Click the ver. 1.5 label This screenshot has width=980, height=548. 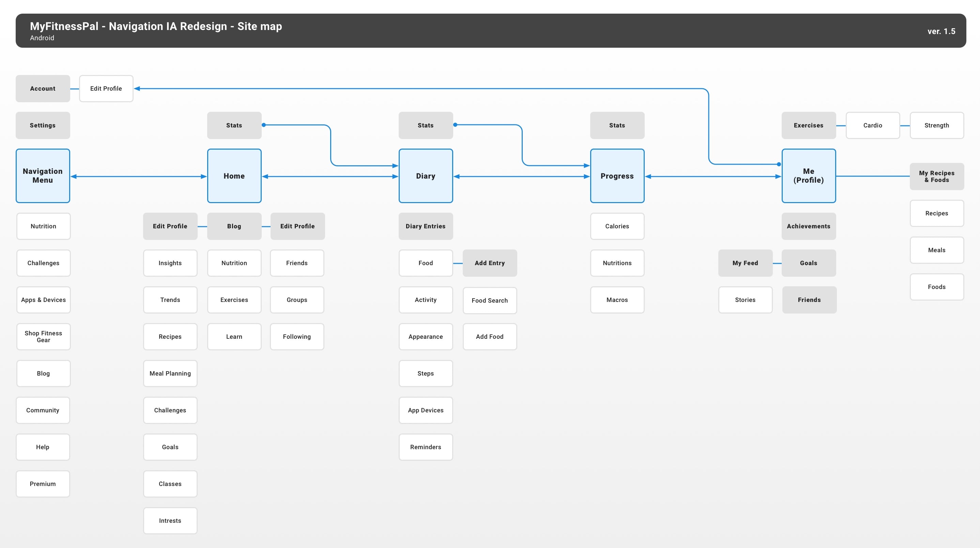coord(941,31)
